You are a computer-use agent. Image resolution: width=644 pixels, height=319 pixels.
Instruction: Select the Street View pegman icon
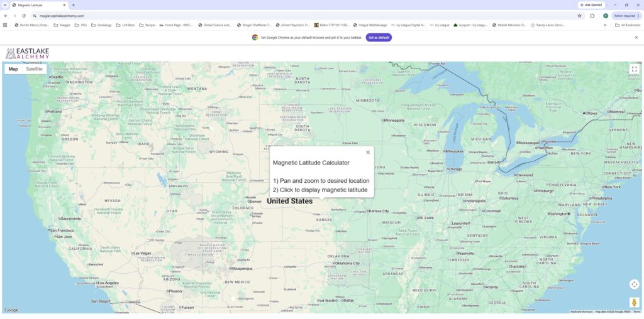(634, 303)
